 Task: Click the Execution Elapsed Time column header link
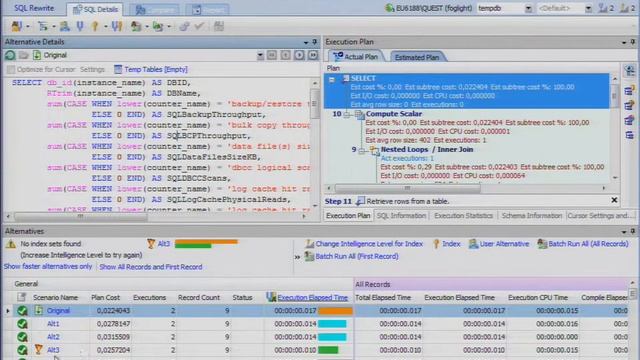tap(312, 298)
